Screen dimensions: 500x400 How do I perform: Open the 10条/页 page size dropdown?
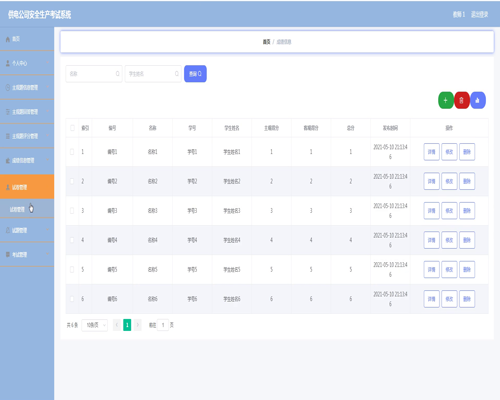pyautogui.click(x=95, y=325)
